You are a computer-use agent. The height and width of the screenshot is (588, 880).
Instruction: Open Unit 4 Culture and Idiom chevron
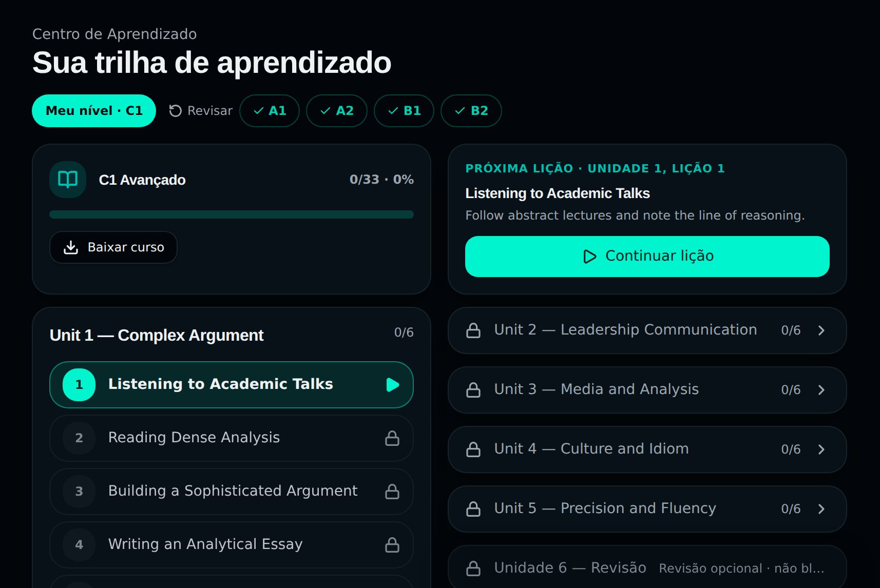point(821,449)
